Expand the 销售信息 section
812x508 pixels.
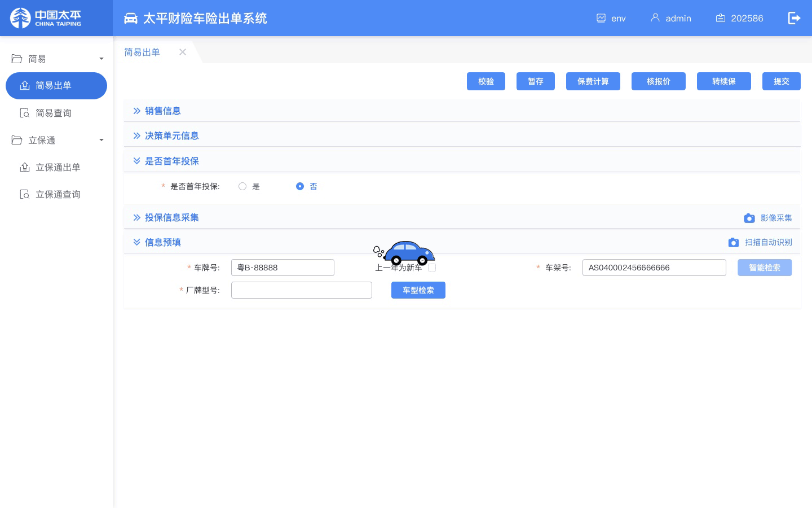click(x=163, y=111)
